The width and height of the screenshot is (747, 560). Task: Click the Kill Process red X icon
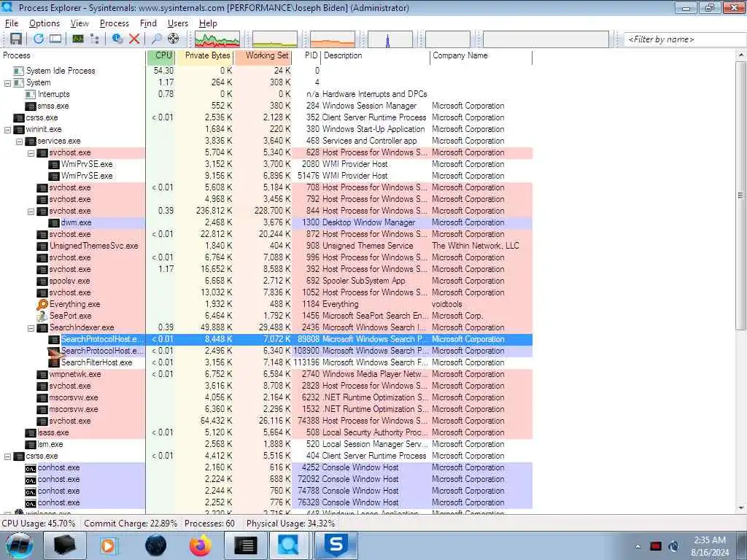[x=134, y=39]
